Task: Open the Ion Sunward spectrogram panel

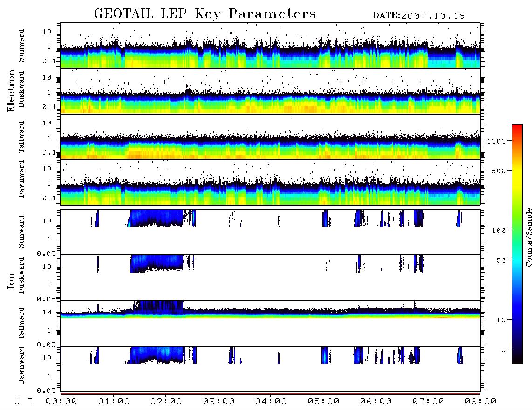Action: pyautogui.click(x=270, y=232)
